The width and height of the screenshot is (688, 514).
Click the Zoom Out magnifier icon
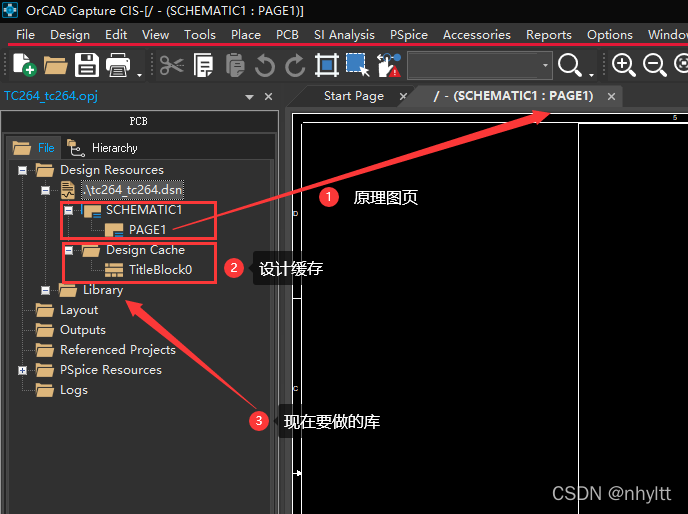pos(655,66)
